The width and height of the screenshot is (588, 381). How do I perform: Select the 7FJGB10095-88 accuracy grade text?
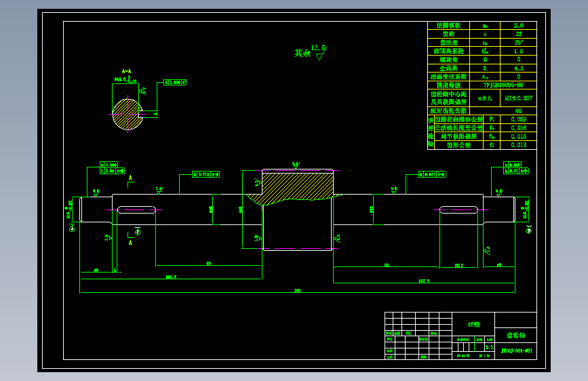tap(503, 85)
